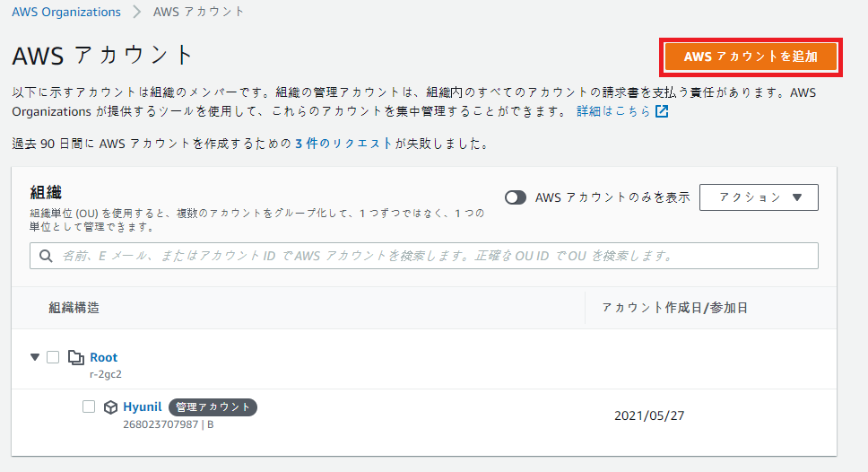Click the アカウント作成日/参加日 column header

pyautogui.click(x=674, y=308)
